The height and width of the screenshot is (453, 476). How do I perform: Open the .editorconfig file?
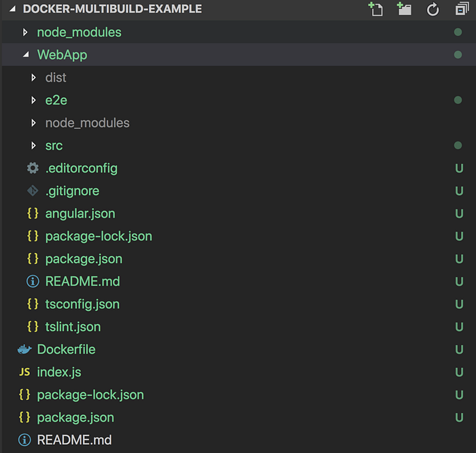[x=82, y=169]
